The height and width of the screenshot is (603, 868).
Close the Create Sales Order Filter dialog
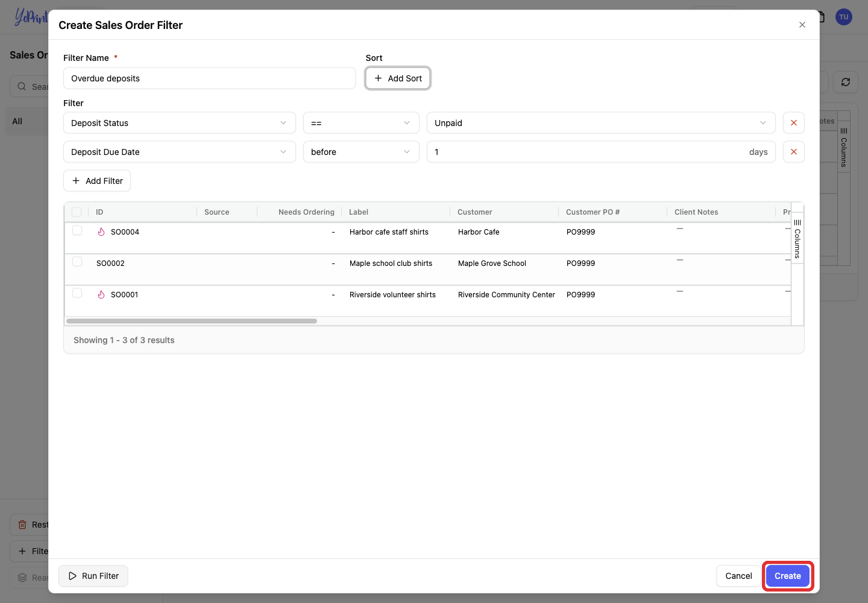[802, 25]
